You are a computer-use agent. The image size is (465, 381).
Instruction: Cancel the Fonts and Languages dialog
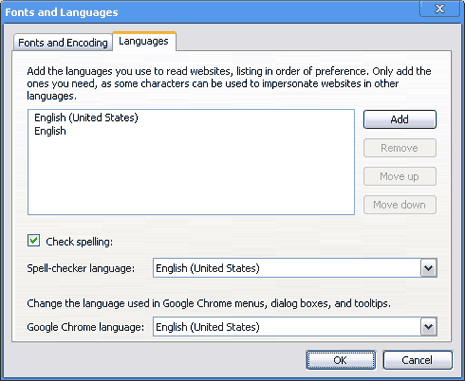click(417, 360)
